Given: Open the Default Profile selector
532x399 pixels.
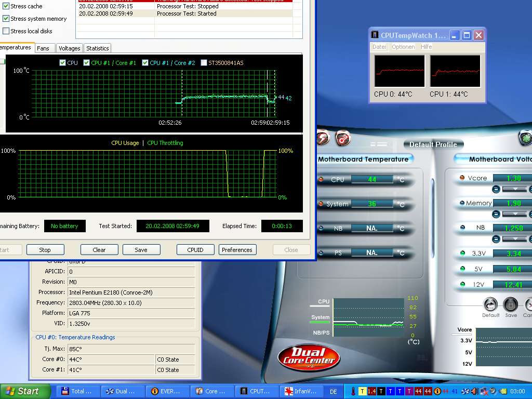Looking at the screenshot, I should (x=433, y=144).
